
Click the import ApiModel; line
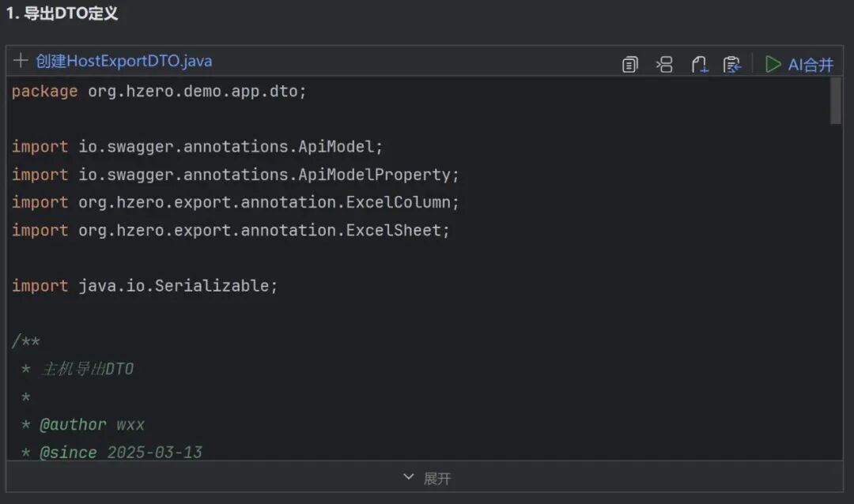click(197, 147)
